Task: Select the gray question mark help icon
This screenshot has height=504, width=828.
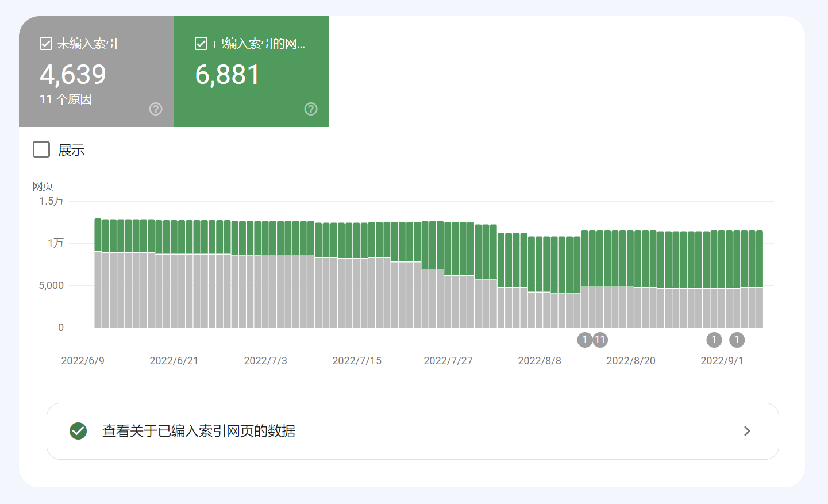Action: [155, 109]
